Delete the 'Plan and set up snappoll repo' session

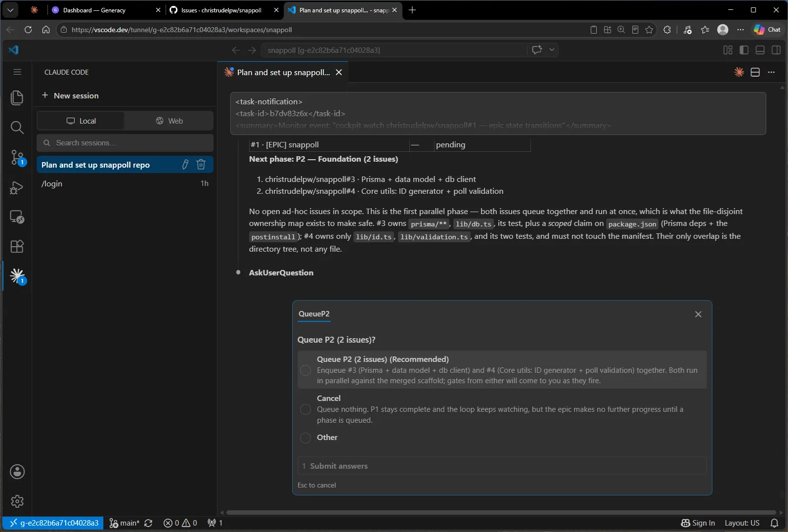pyautogui.click(x=201, y=165)
